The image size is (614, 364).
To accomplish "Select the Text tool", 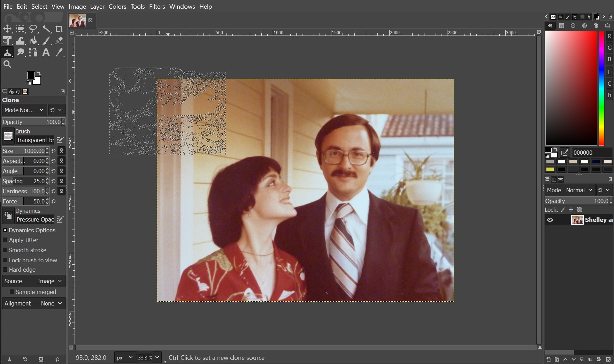I will (x=46, y=53).
